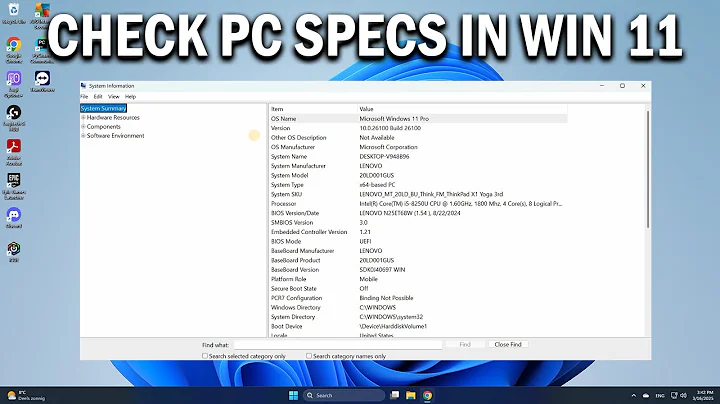Maximize the System Information window

622,86
